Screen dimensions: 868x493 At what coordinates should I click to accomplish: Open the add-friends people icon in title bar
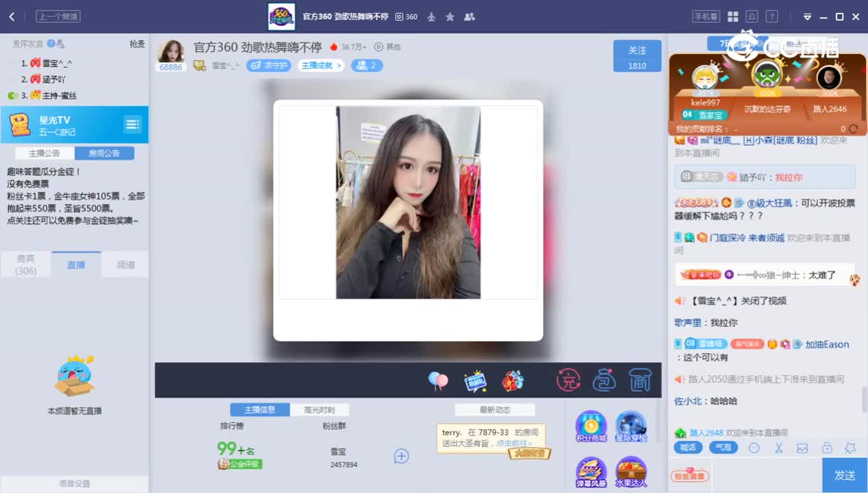(x=470, y=16)
